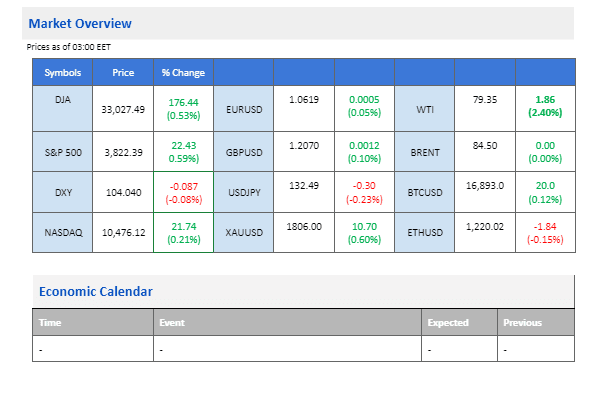
Task: Click WTI change 1.86 (2.40%)
Action: click(545, 106)
